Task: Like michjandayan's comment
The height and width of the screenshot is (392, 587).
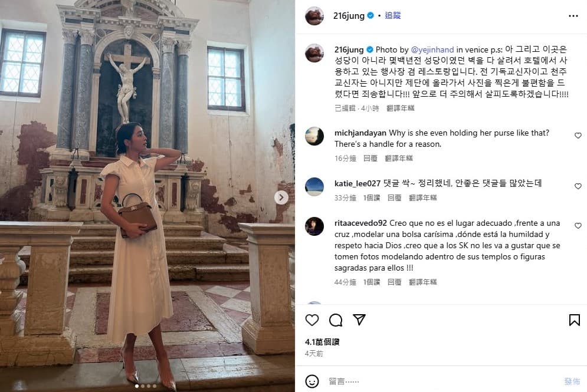Action: point(578,136)
